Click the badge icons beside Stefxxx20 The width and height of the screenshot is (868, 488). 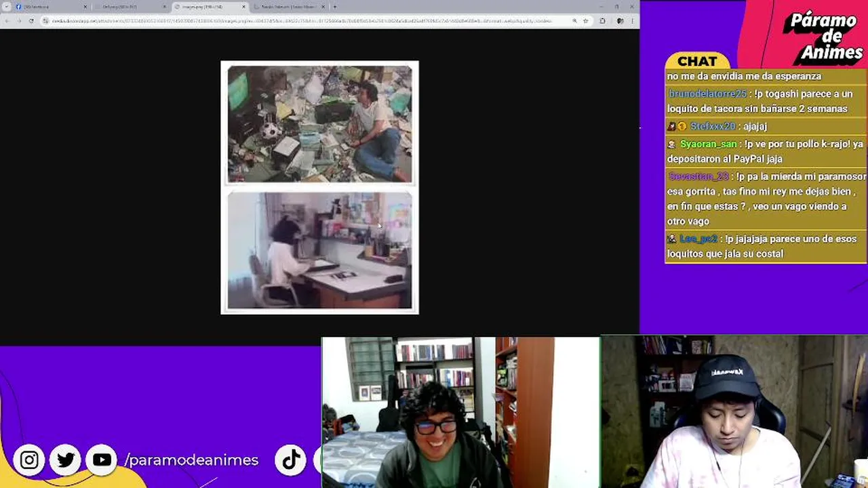coord(677,126)
